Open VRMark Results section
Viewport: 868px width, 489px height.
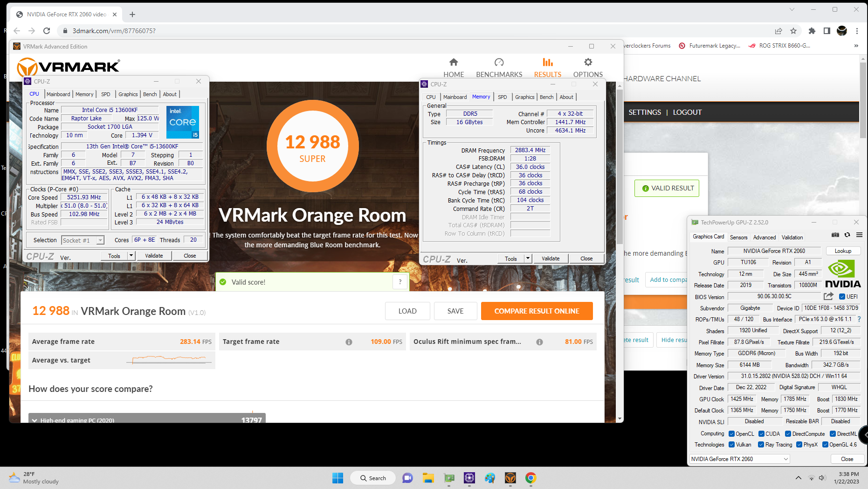coord(548,68)
